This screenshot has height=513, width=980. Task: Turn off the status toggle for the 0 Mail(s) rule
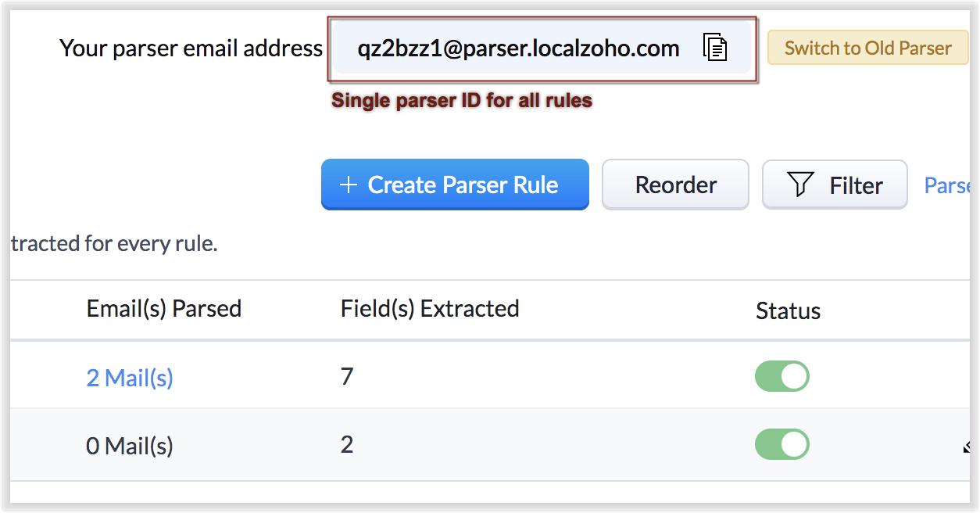coord(781,444)
